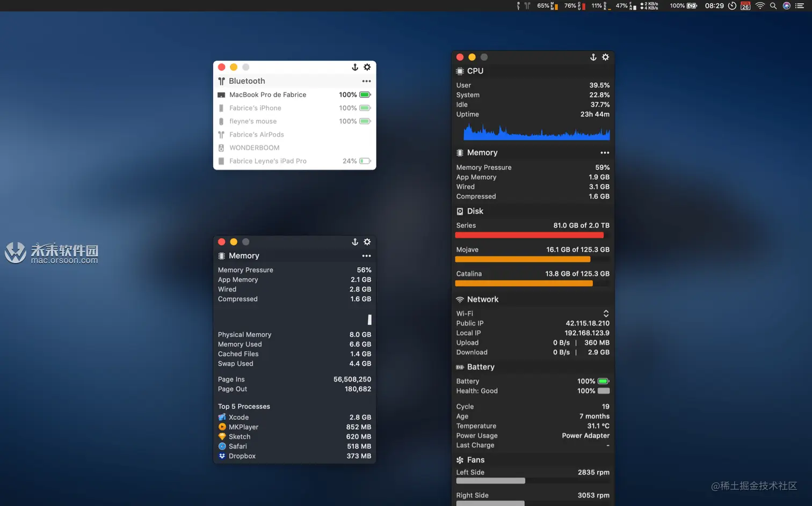Click the Uptime value 23h 44m

(x=595, y=114)
